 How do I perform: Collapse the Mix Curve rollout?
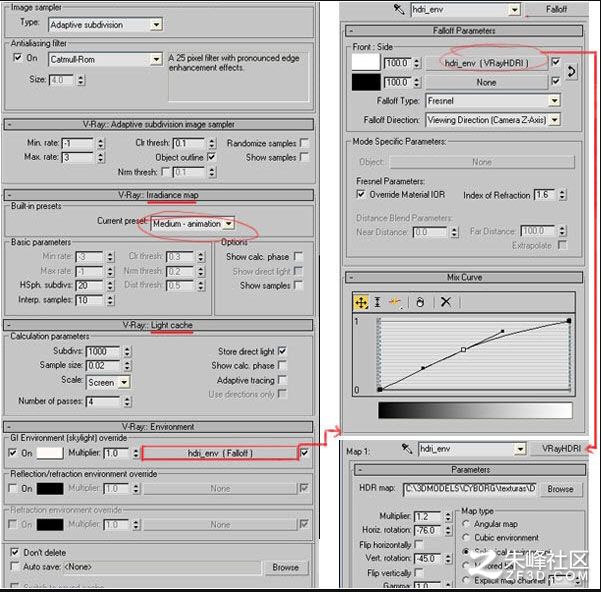(464, 277)
